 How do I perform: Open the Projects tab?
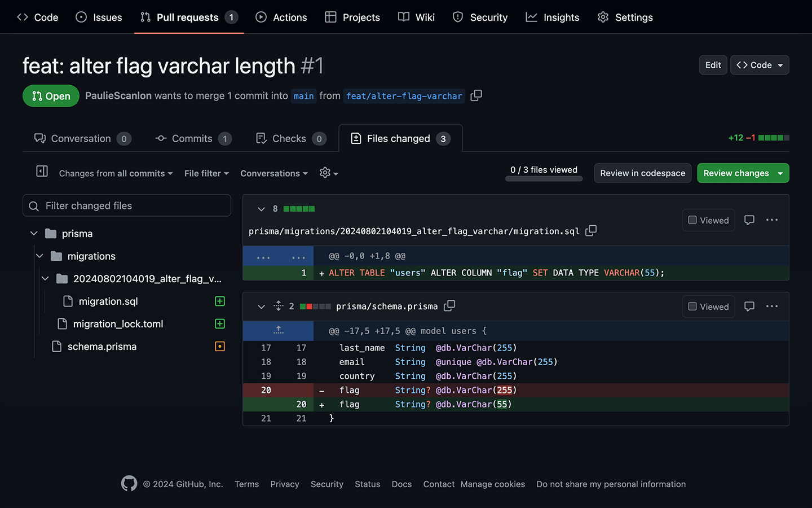(x=353, y=17)
